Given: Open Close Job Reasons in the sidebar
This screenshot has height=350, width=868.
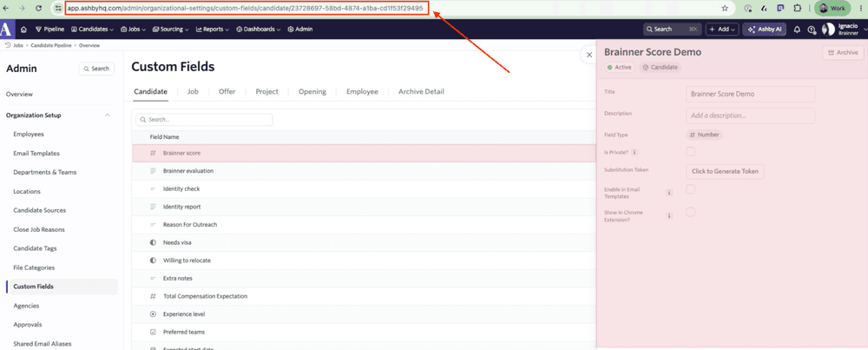Looking at the screenshot, I should [x=39, y=229].
